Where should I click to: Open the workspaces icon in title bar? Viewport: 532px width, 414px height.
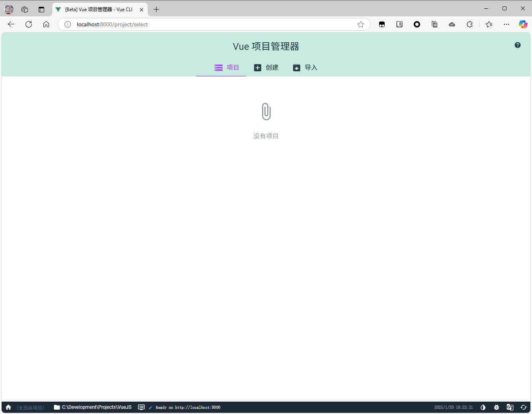click(x=25, y=9)
